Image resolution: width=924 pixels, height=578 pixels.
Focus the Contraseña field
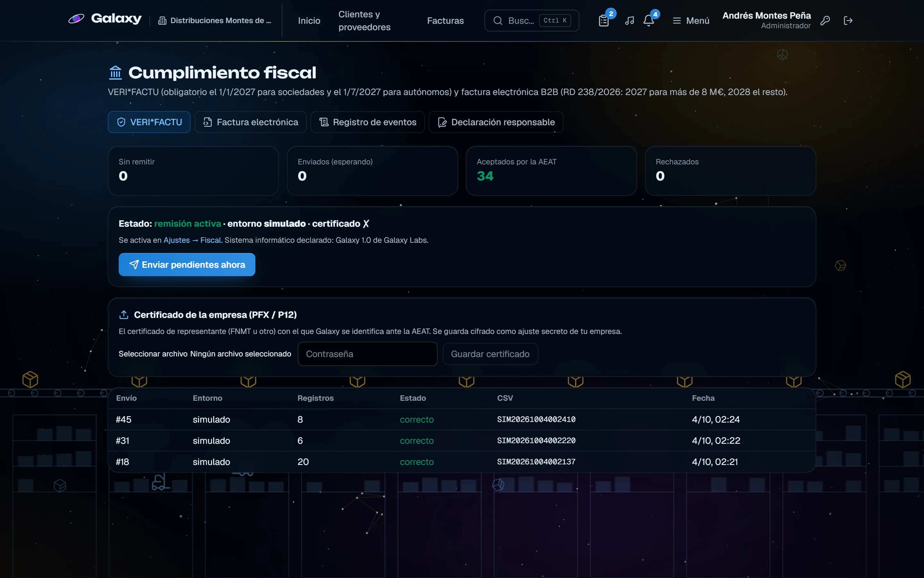367,354
